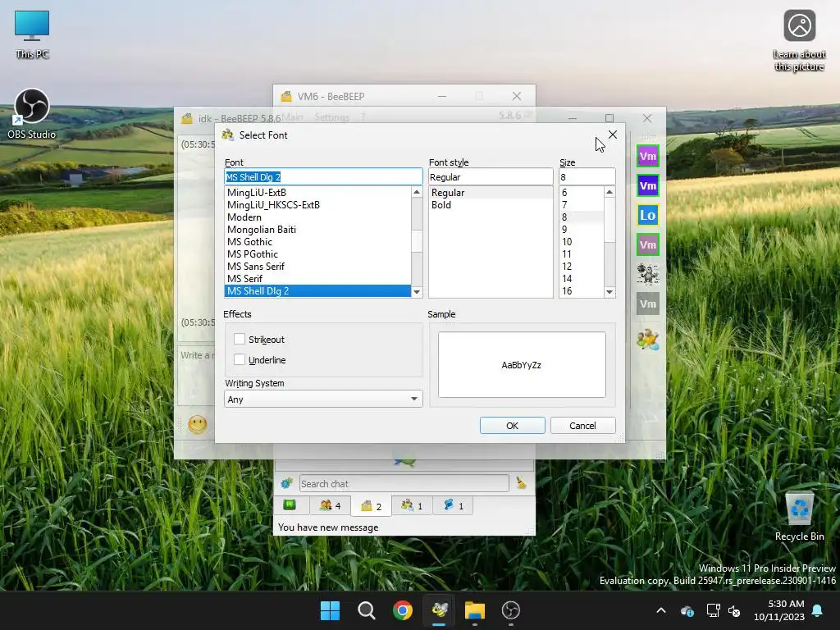Enable the Strikeout effect checkbox

coord(240,339)
